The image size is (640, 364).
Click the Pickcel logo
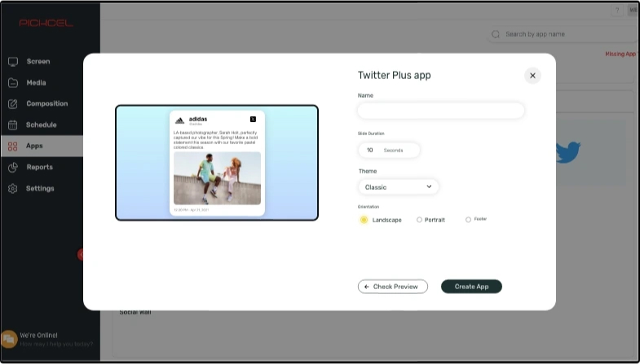click(46, 24)
